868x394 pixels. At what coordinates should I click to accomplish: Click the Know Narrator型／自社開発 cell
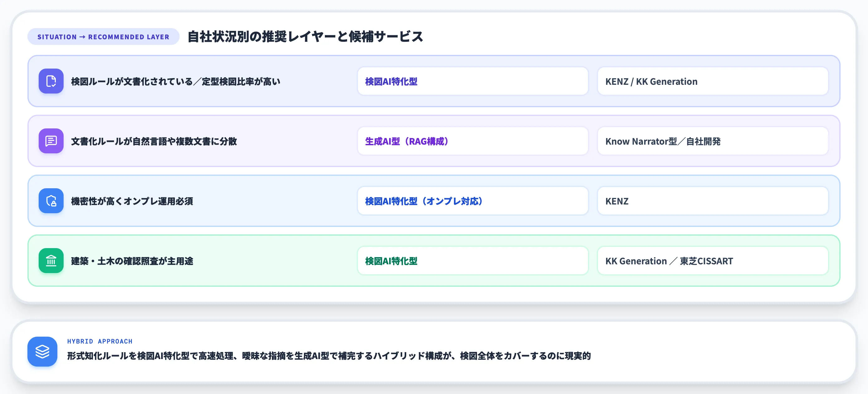coord(713,141)
